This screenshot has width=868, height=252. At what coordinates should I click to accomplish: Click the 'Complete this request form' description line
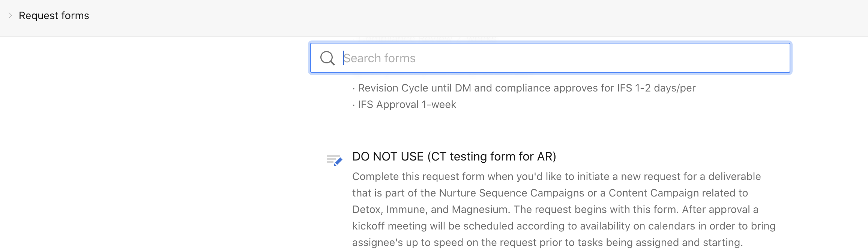(556, 177)
